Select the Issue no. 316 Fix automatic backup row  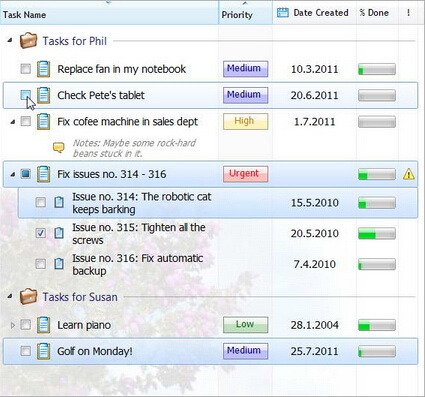[x=218, y=264]
